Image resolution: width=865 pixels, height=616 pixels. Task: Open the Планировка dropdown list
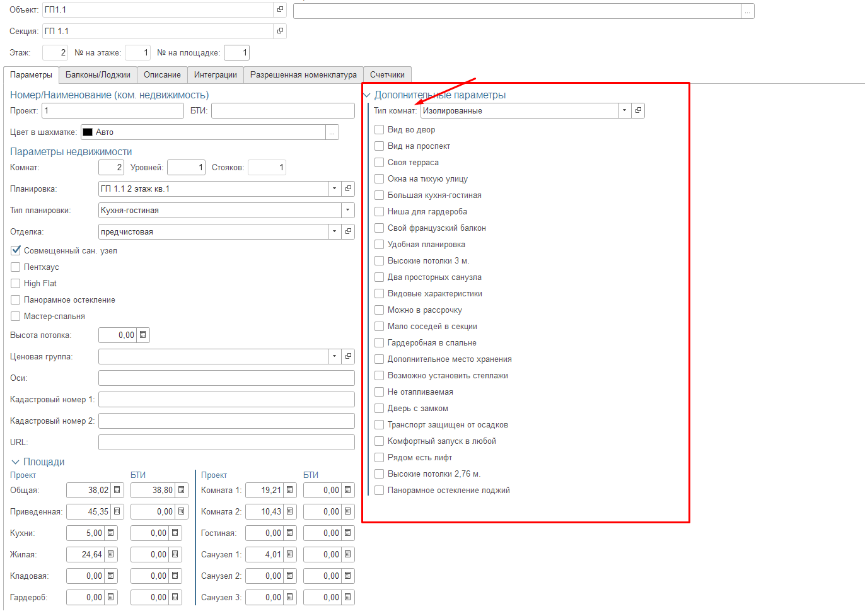click(334, 189)
